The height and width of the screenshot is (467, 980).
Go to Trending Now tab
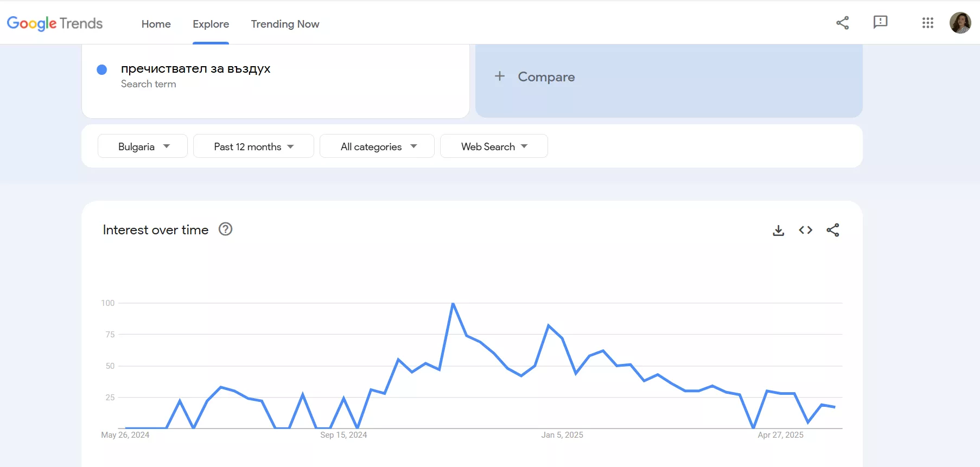[x=285, y=24]
